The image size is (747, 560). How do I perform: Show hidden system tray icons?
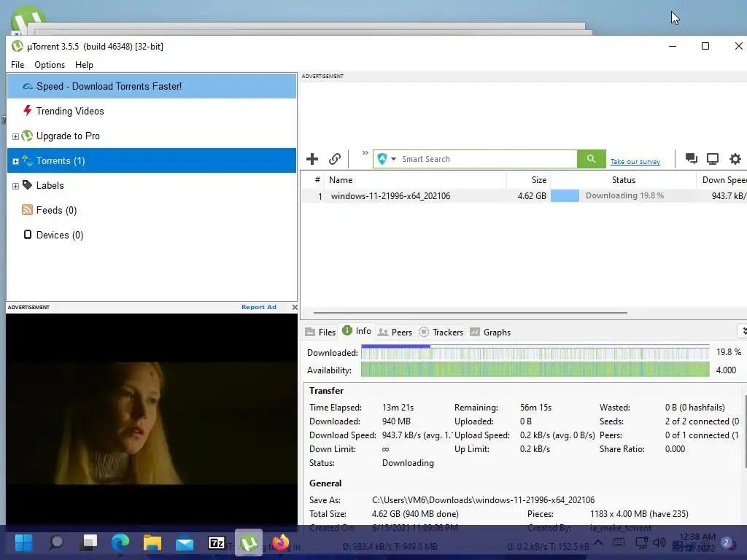(598, 542)
